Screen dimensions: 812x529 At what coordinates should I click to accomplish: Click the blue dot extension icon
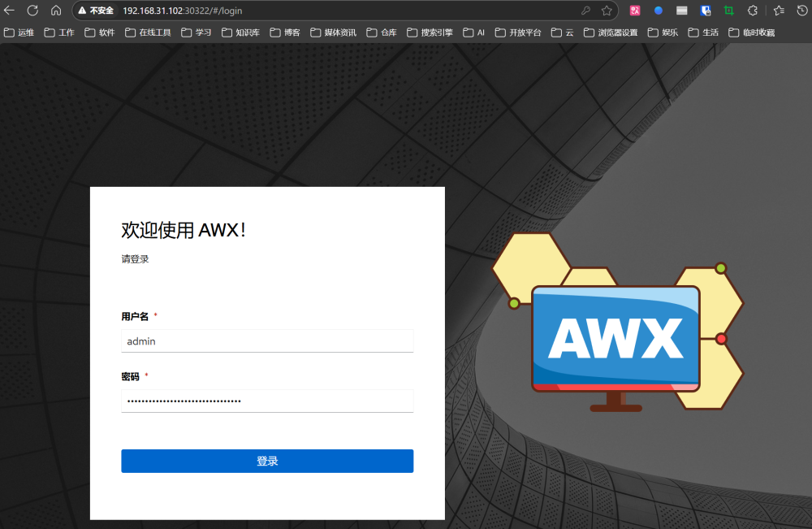659,11
